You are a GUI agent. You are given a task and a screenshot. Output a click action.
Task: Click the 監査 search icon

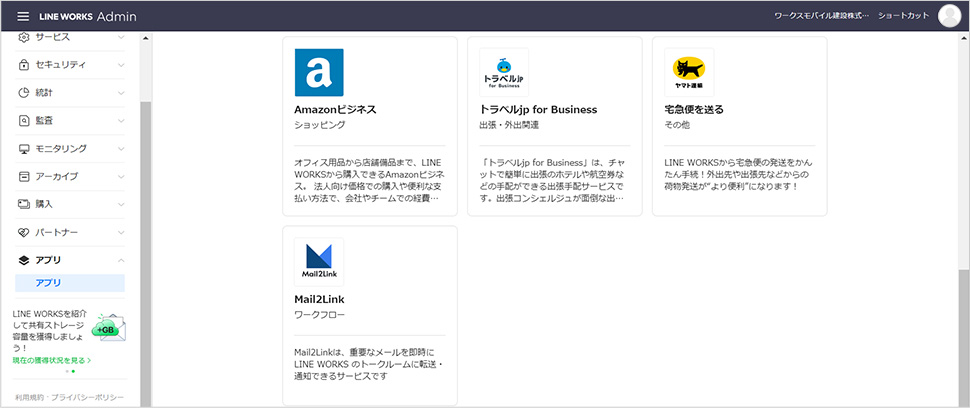[24, 121]
